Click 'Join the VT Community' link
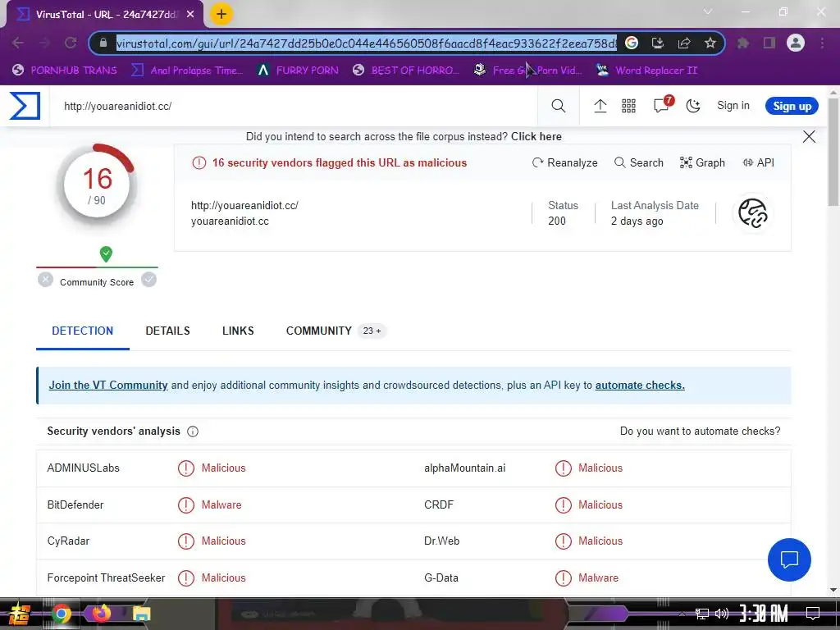840x630 pixels. click(108, 386)
